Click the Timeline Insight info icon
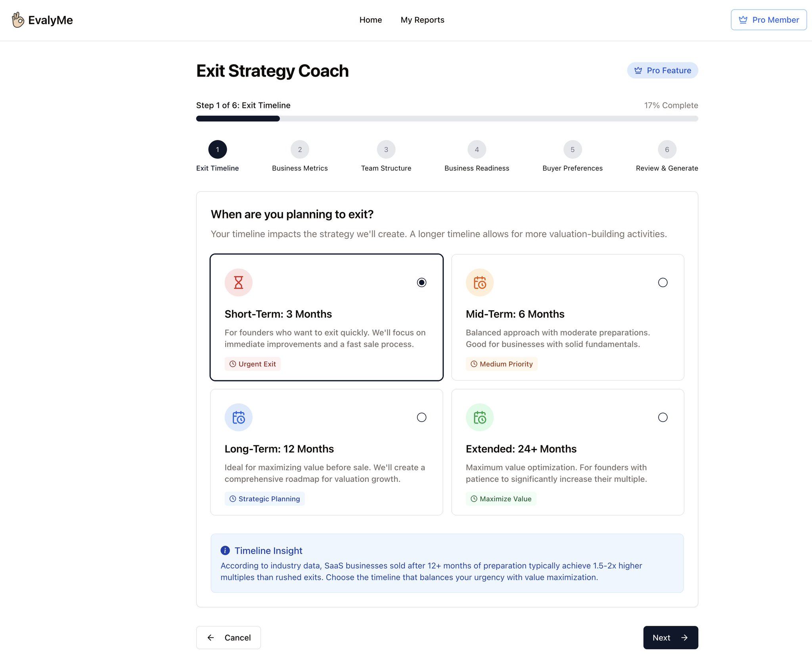 [x=225, y=550]
